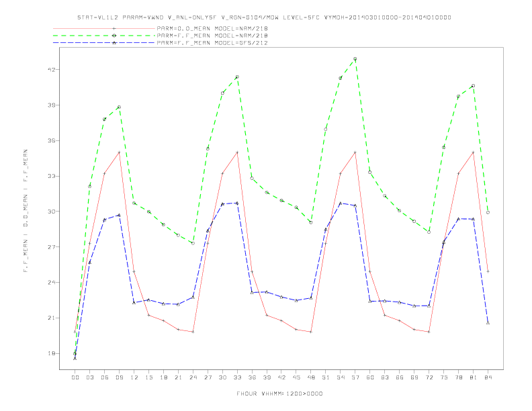The image size is (532, 411).
Task: Click the plus marker in the red legend line
Action: click(x=114, y=28)
